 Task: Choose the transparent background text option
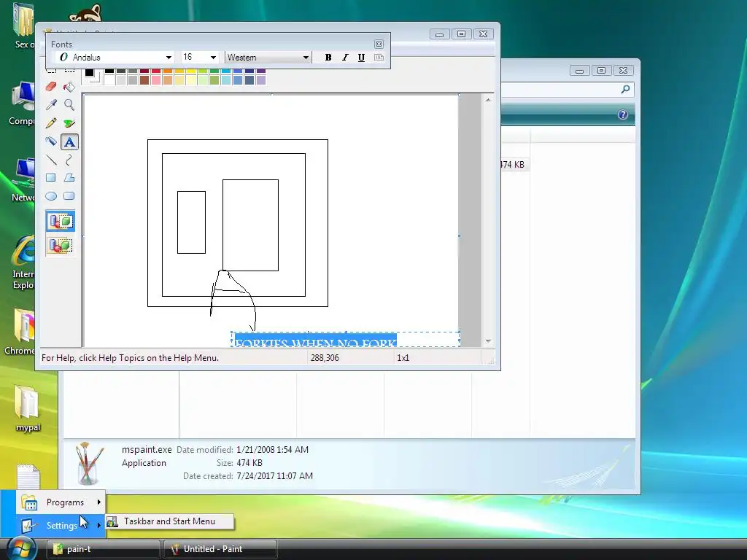point(61,246)
